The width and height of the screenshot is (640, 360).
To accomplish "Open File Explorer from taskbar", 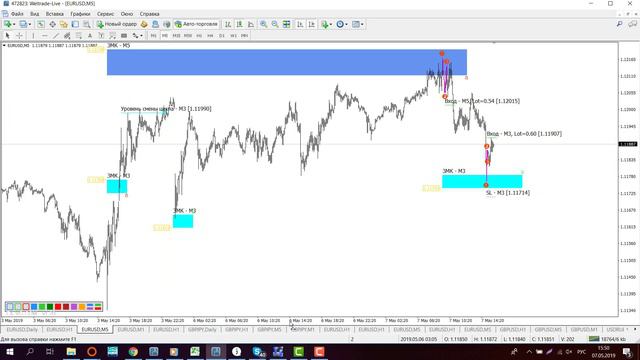I will pyautogui.click(x=71, y=351).
